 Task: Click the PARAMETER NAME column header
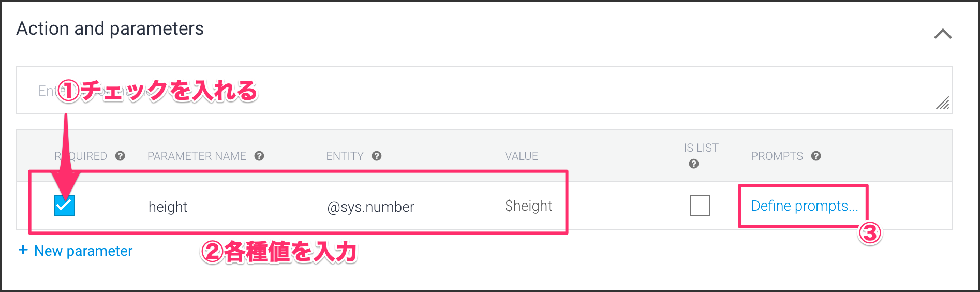pos(197,156)
